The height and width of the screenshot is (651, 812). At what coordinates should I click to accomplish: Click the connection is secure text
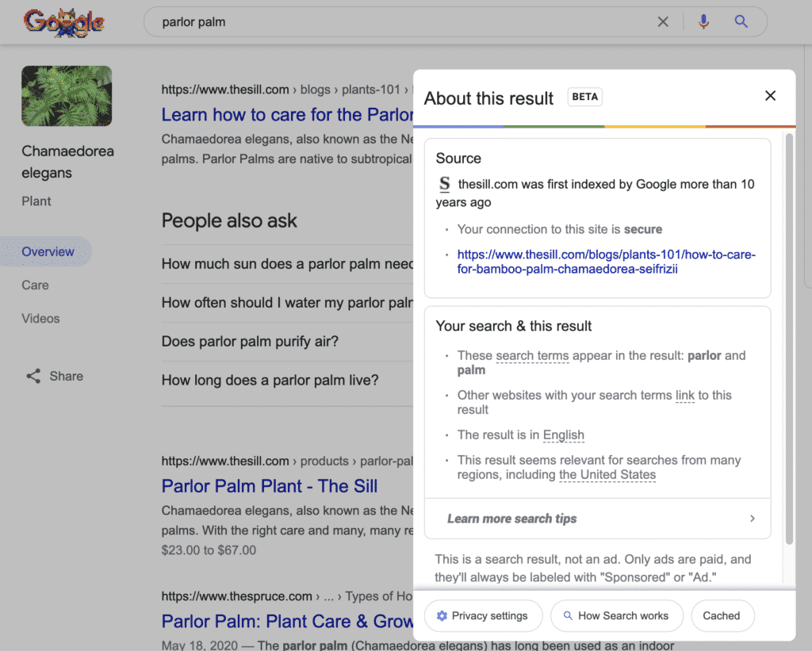[559, 229]
